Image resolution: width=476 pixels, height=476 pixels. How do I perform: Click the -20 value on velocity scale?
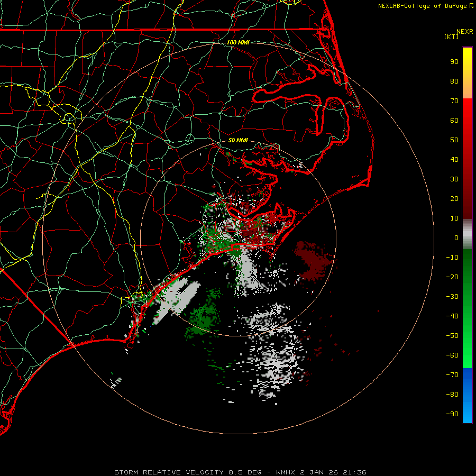tap(452, 277)
